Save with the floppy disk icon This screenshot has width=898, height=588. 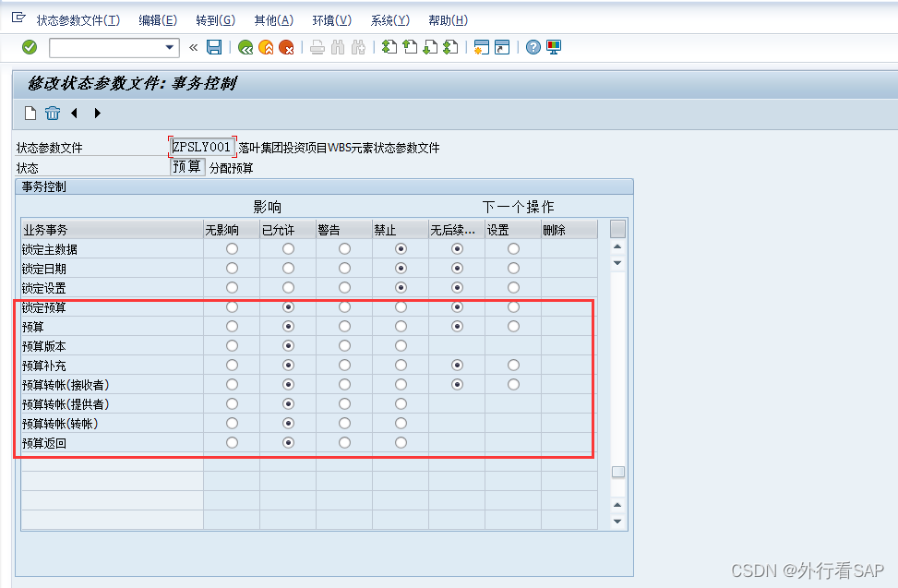click(x=214, y=47)
